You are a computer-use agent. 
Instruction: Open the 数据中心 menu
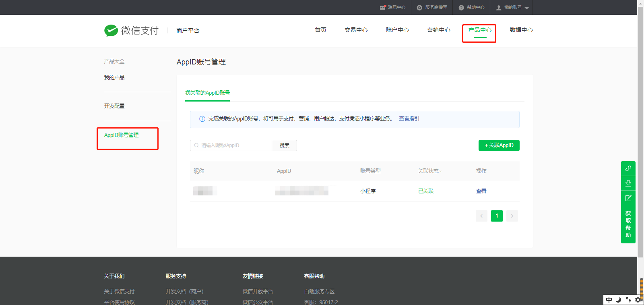521,30
